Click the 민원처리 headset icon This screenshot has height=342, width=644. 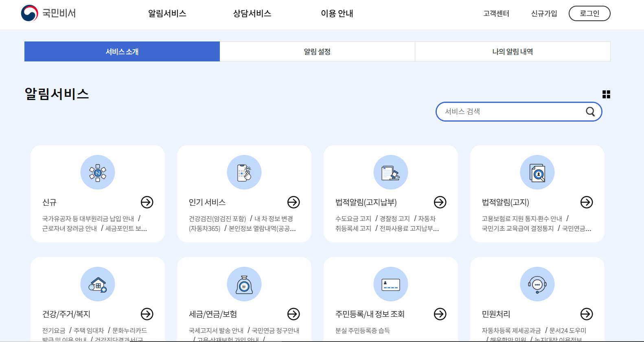(537, 284)
